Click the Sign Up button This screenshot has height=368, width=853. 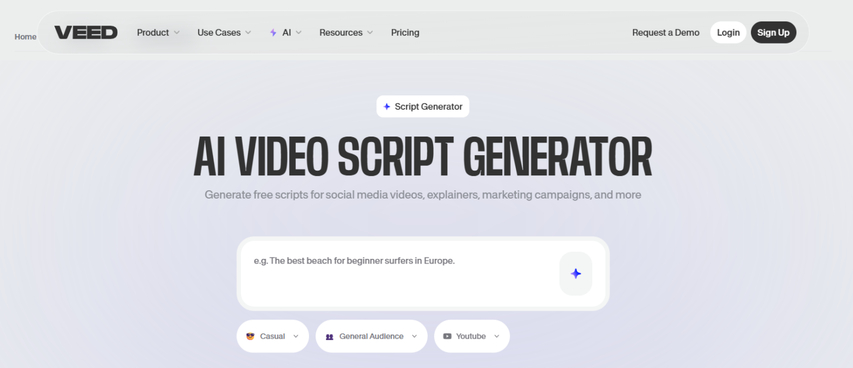click(774, 33)
